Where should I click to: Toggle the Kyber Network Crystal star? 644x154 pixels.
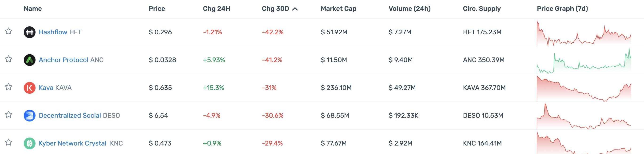9,142
